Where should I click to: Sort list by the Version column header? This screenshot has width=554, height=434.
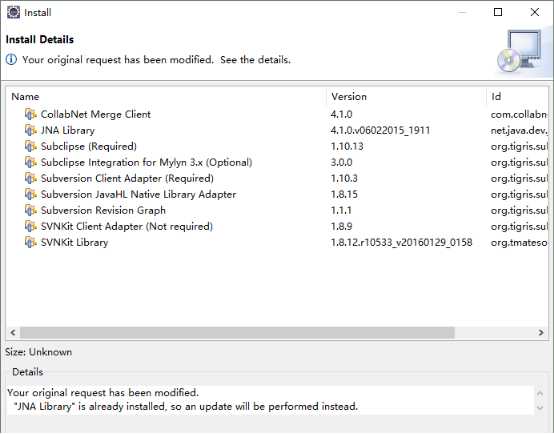coord(406,96)
